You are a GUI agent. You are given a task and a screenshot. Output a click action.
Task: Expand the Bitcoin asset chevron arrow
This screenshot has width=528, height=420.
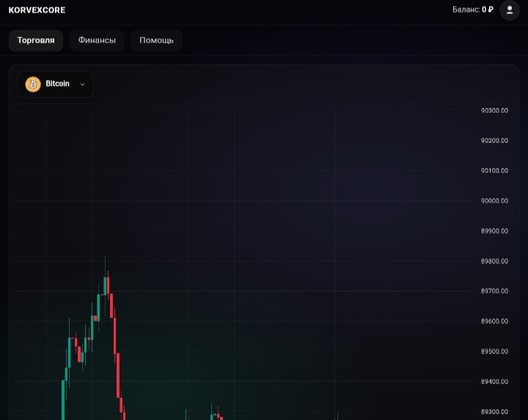click(82, 84)
